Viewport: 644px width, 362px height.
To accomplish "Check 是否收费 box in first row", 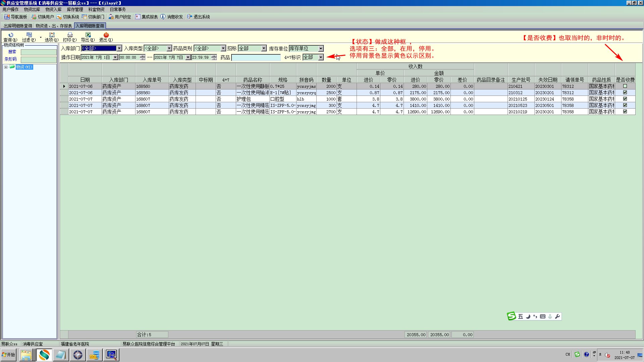I will (x=625, y=86).
